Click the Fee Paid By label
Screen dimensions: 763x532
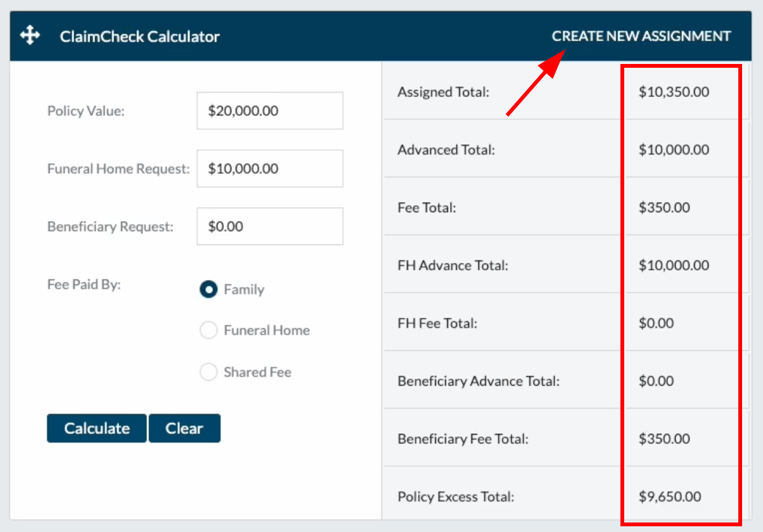[x=84, y=284]
